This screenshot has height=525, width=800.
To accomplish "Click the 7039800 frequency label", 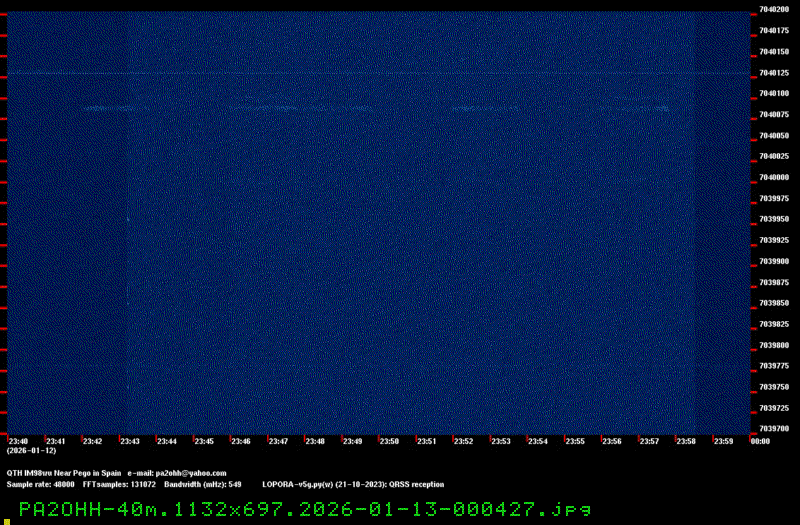I will 774,345.
